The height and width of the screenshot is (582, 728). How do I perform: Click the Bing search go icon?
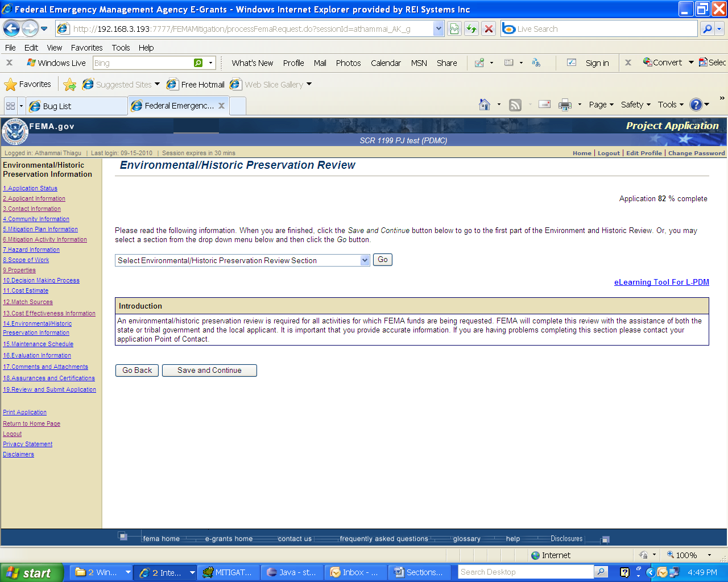[198, 63]
